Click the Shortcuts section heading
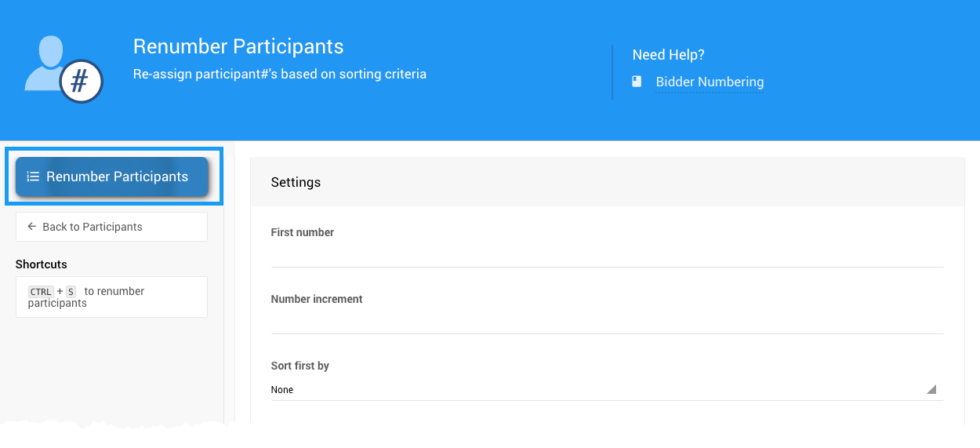This screenshot has height=448, width=980. [42, 264]
